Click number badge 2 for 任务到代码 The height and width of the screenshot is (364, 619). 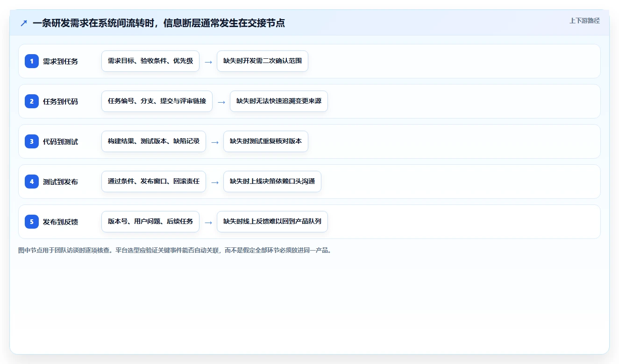tap(32, 101)
